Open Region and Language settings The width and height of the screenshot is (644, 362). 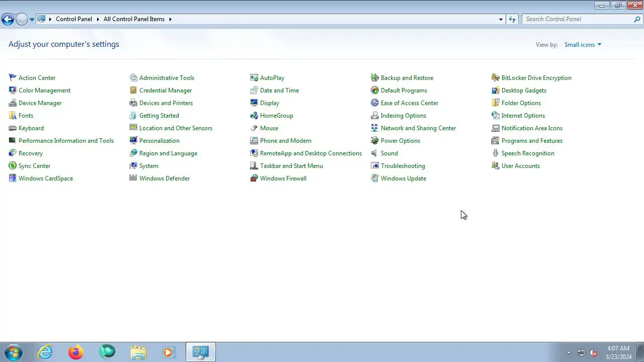pos(168,153)
